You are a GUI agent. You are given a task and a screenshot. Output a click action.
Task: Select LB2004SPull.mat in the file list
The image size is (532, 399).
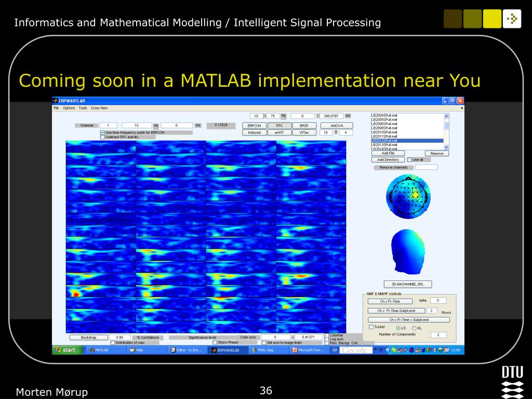click(407, 115)
